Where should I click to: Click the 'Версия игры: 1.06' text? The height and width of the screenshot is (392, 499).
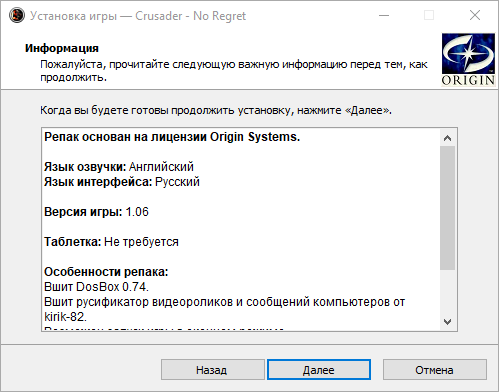pos(96,212)
